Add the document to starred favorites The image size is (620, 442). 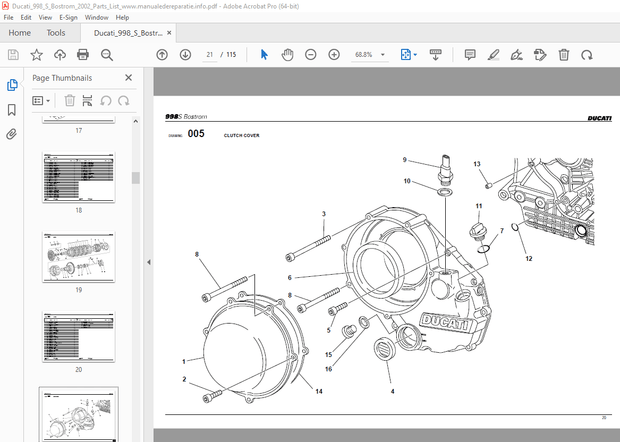pos(36,55)
